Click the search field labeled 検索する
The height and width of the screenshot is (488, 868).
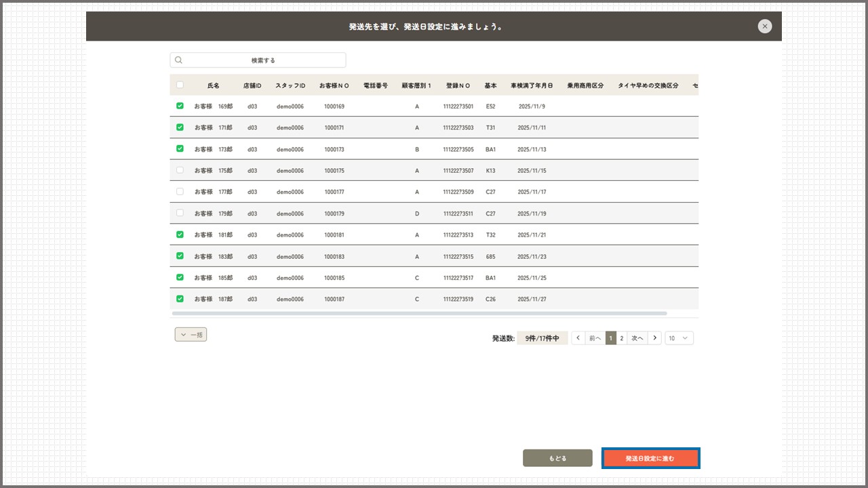click(x=258, y=60)
